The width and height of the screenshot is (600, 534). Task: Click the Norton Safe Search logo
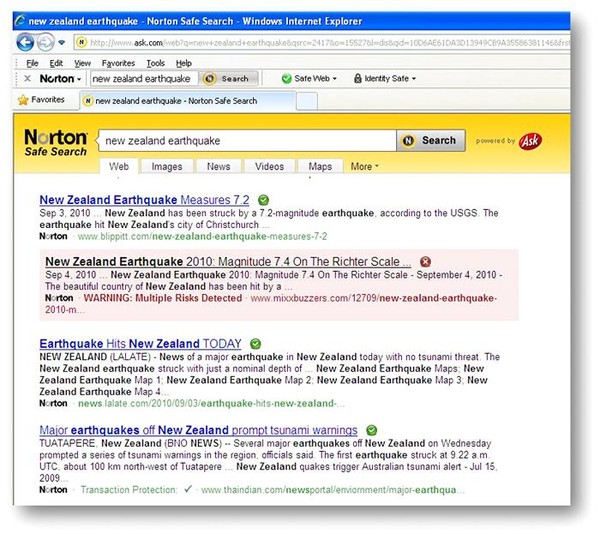click(x=56, y=142)
